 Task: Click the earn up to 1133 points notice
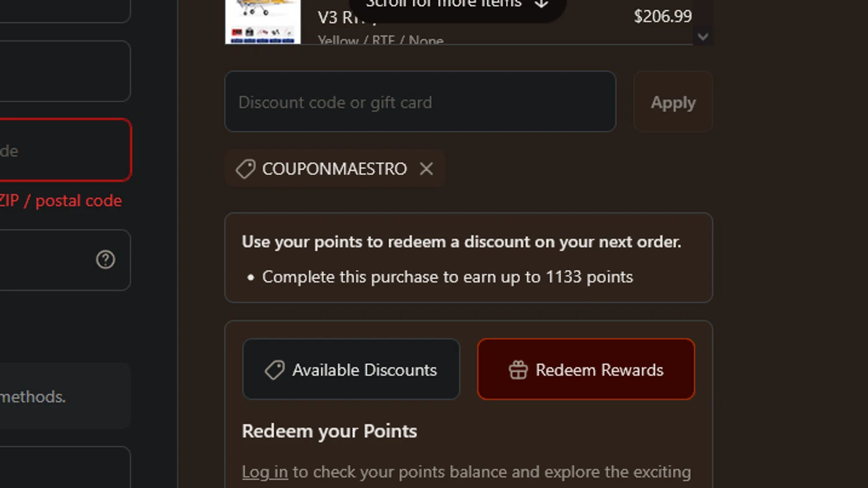[x=447, y=277]
